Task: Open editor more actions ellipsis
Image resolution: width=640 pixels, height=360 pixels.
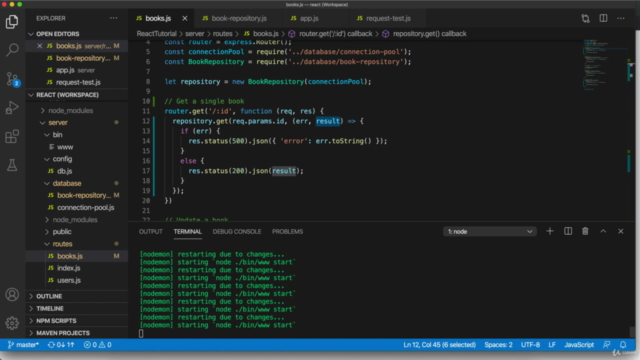Action: coord(621,18)
